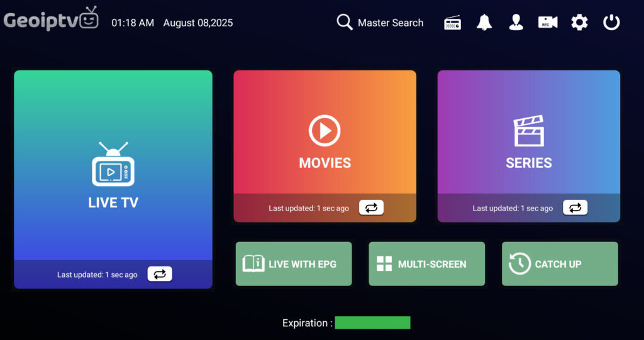Viewport: 644px width, 340px height.
Task: Click Last updated text under Live TV
Action: [x=97, y=275]
